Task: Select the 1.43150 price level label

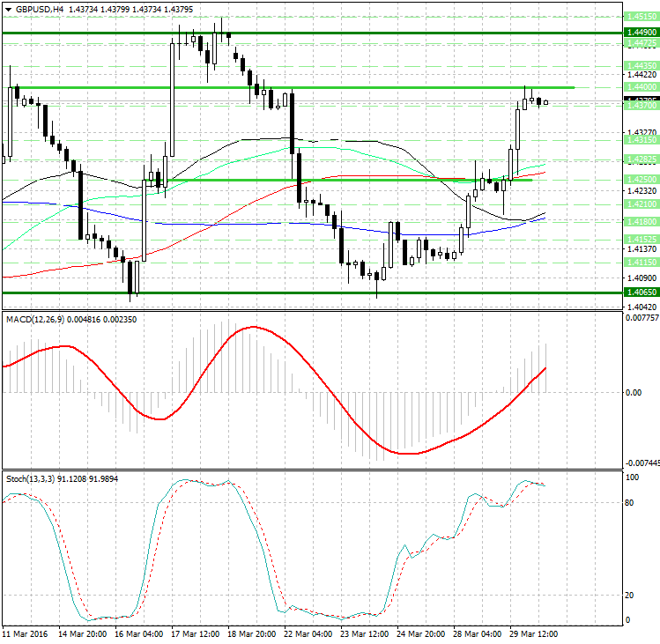Action: pos(640,140)
